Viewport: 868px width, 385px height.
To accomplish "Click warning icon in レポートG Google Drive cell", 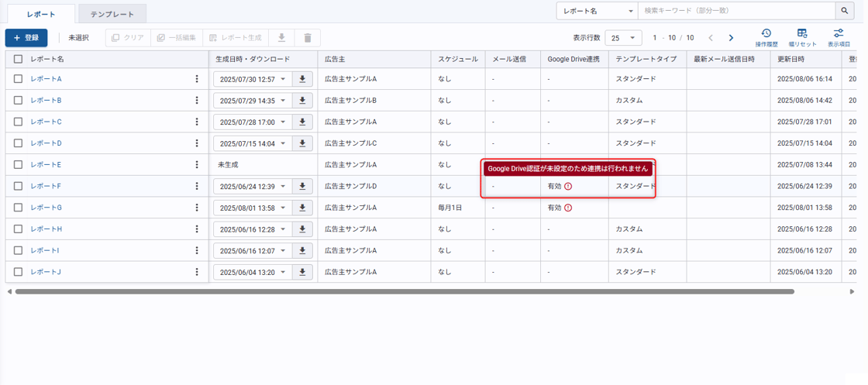I will click(568, 208).
